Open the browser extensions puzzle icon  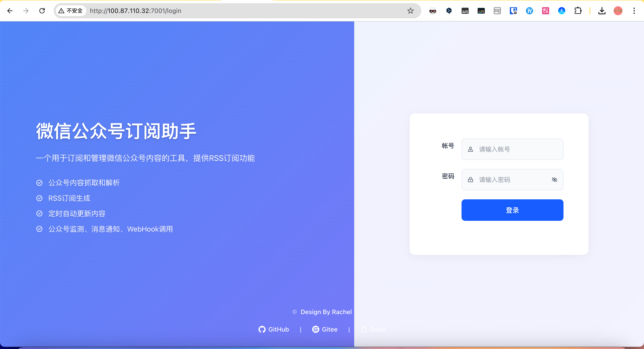578,11
